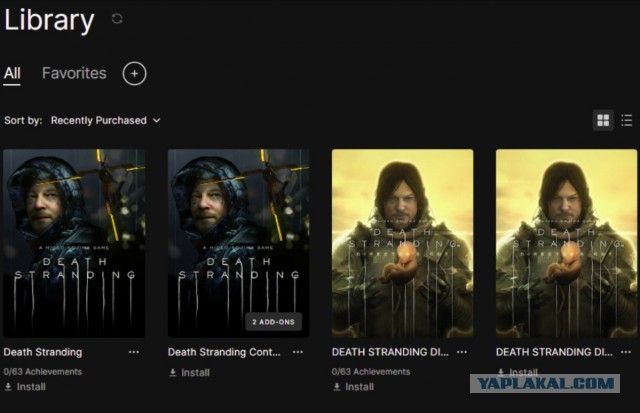640x413 pixels.
Task: Click the 2 ADD-ONS badge
Action: (x=273, y=322)
